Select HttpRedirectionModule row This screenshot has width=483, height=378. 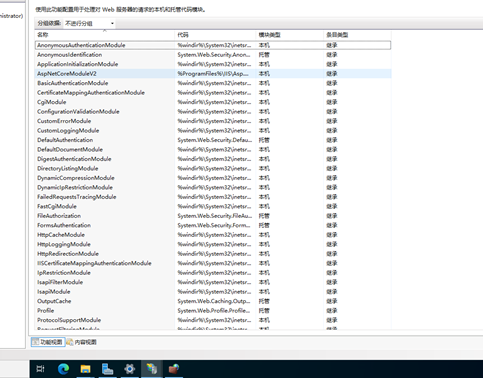coord(213,254)
